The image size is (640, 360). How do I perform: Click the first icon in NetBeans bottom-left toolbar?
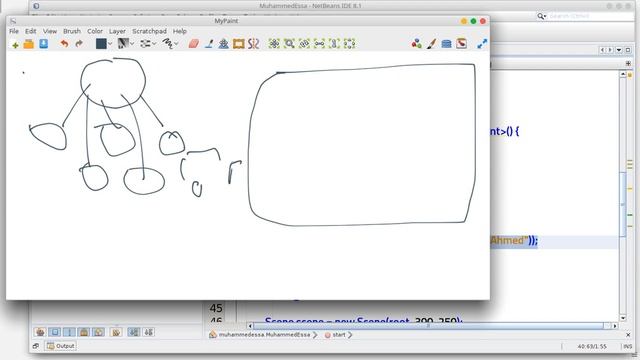40,332
